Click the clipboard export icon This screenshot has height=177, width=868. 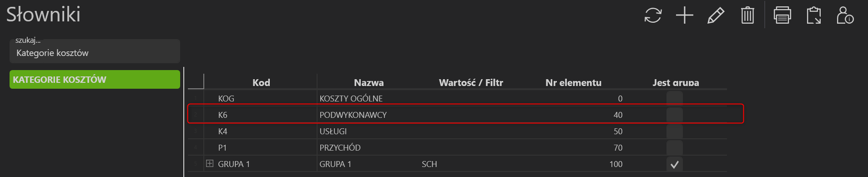coord(814,15)
